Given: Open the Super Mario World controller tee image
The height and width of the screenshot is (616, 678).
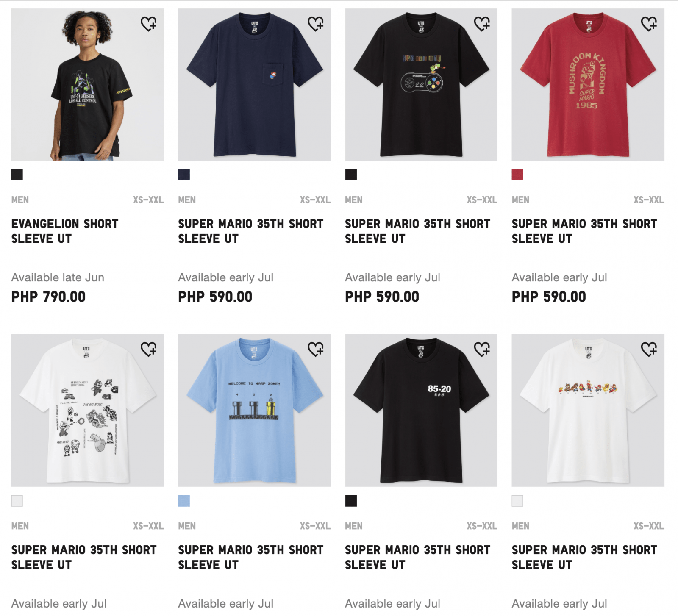Looking at the screenshot, I should pos(421,84).
